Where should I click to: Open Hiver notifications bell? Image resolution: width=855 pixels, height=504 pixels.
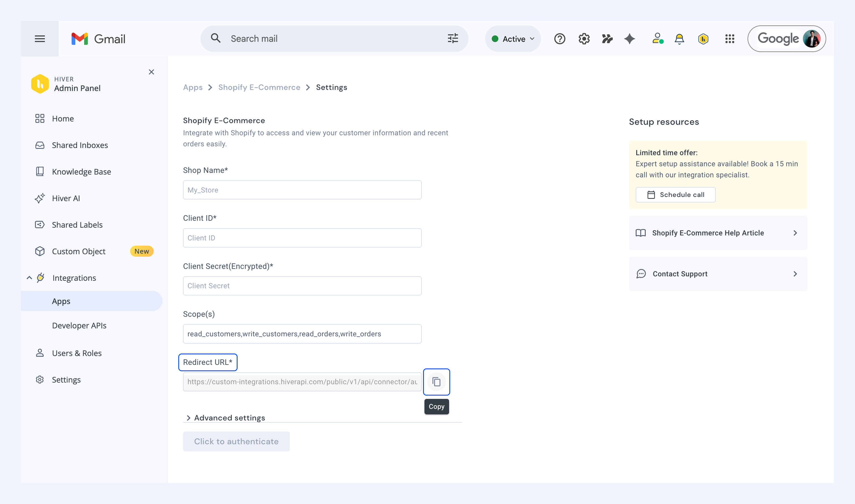[x=679, y=39]
